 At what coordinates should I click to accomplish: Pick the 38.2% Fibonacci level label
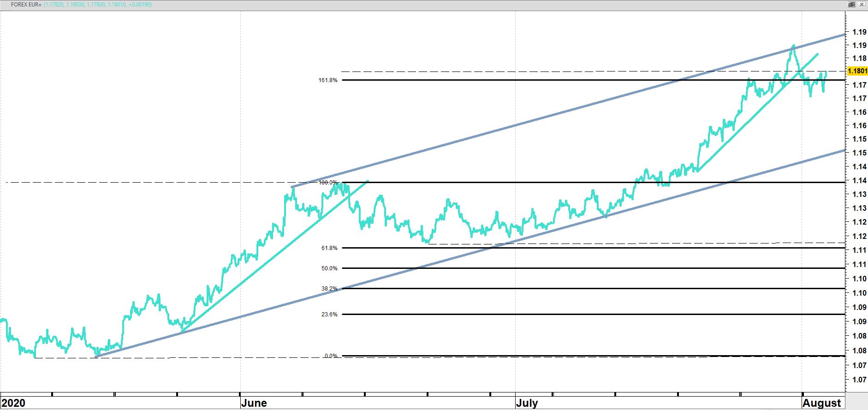[x=329, y=289]
